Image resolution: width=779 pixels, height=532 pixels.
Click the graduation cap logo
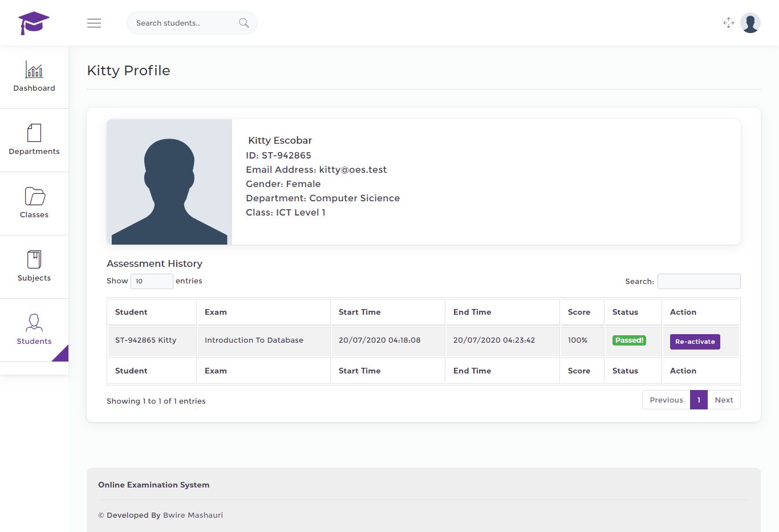tap(34, 23)
